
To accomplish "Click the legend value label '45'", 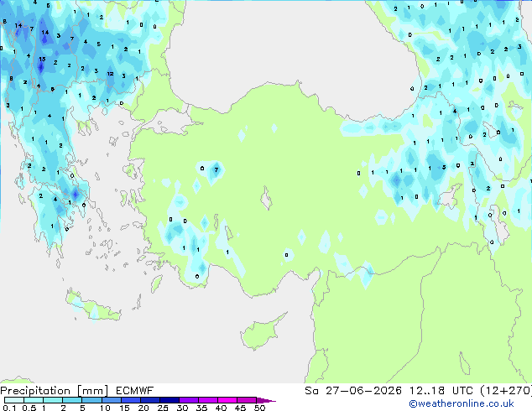I will 240,408.
